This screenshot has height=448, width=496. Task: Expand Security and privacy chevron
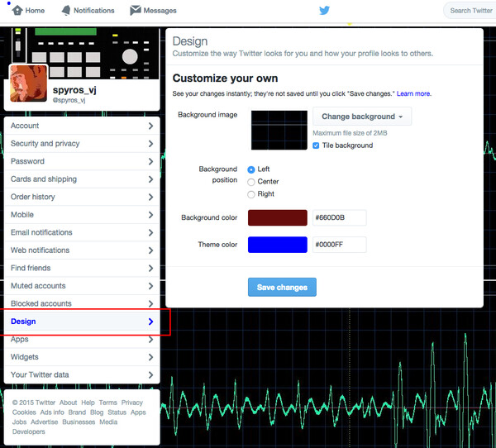click(150, 144)
